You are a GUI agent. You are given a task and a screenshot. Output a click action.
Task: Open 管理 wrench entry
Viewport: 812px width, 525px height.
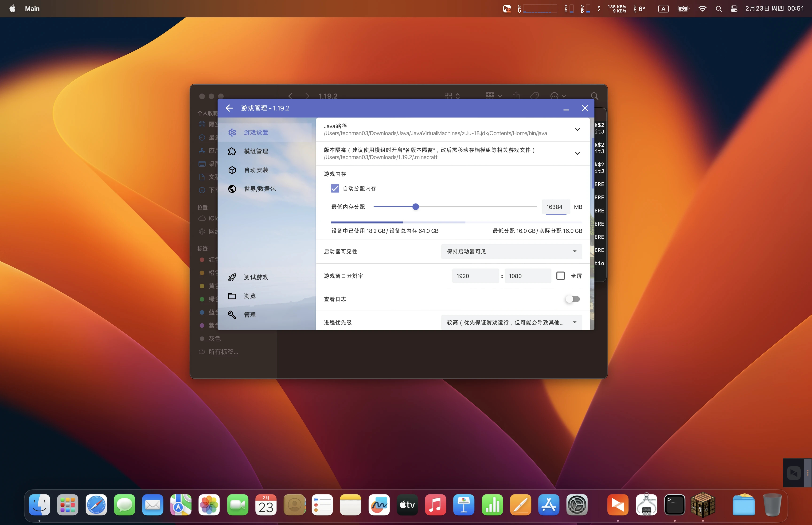[x=264, y=315]
